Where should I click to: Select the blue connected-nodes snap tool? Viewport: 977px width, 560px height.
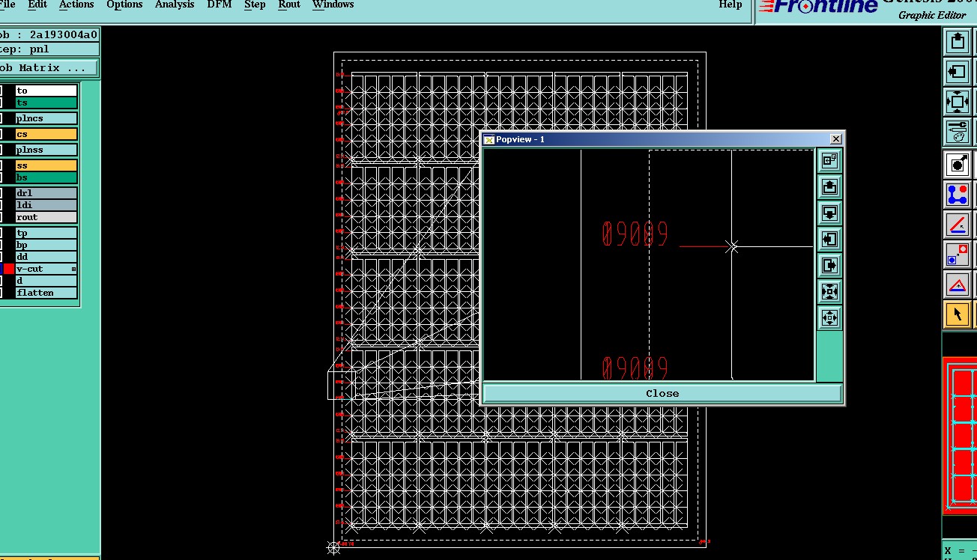pyautogui.click(x=958, y=195)
